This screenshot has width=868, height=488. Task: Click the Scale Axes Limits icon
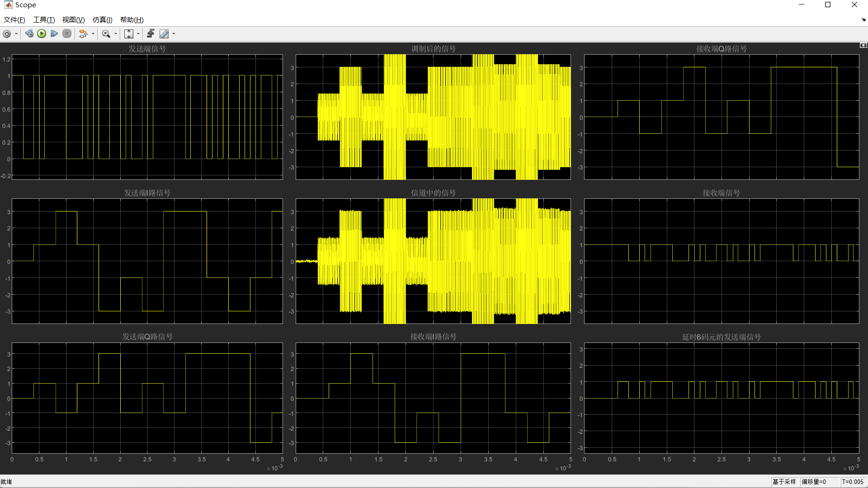129,34
